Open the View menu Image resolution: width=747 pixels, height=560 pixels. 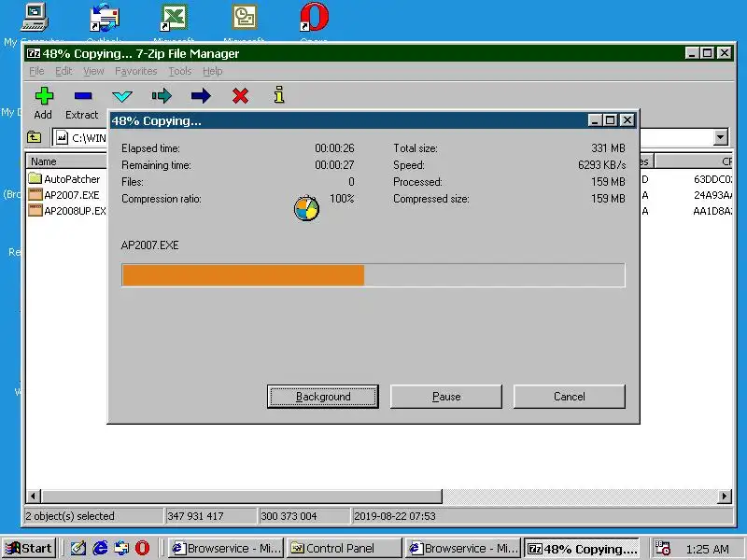pos(93,72)
